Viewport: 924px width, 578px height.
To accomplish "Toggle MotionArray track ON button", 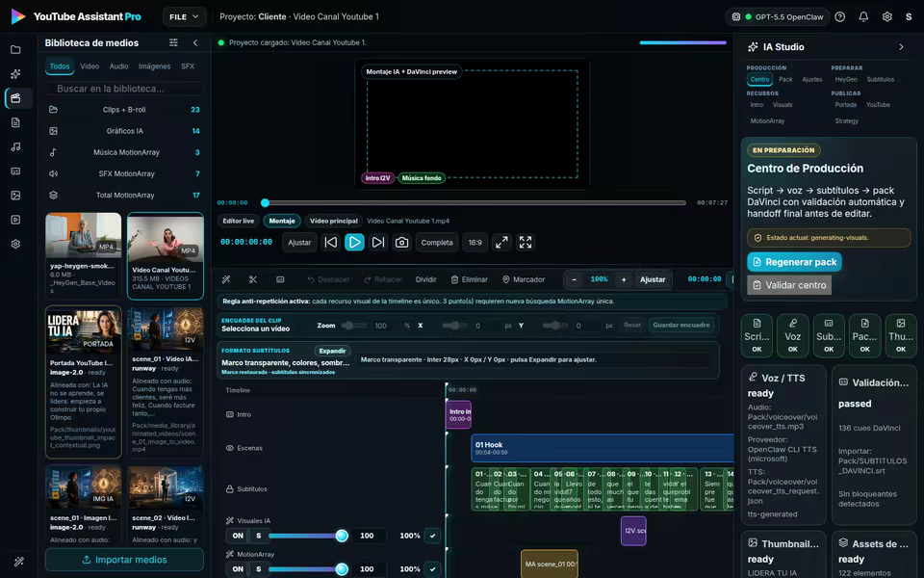I will (238, 569).
